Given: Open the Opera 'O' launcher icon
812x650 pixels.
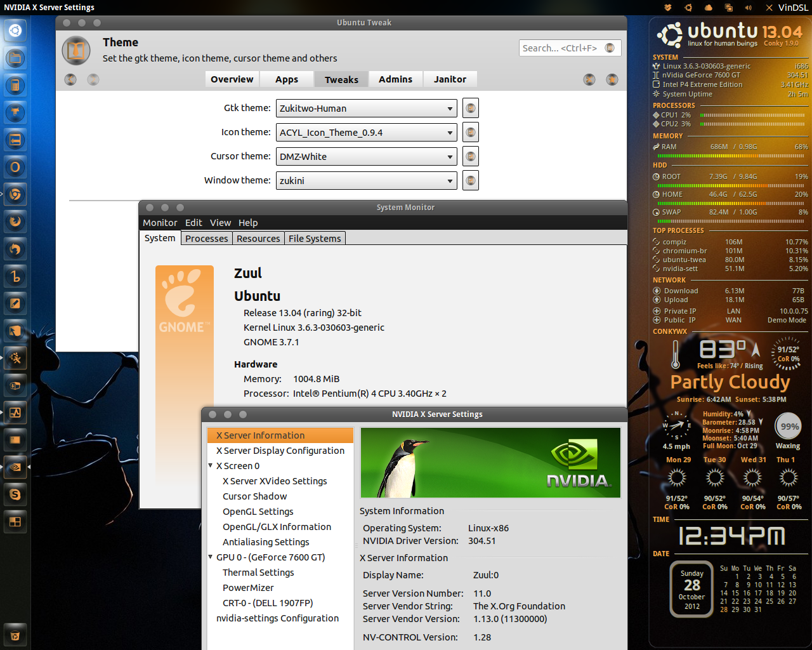Looking at the screenshot, I should point(15,167).
